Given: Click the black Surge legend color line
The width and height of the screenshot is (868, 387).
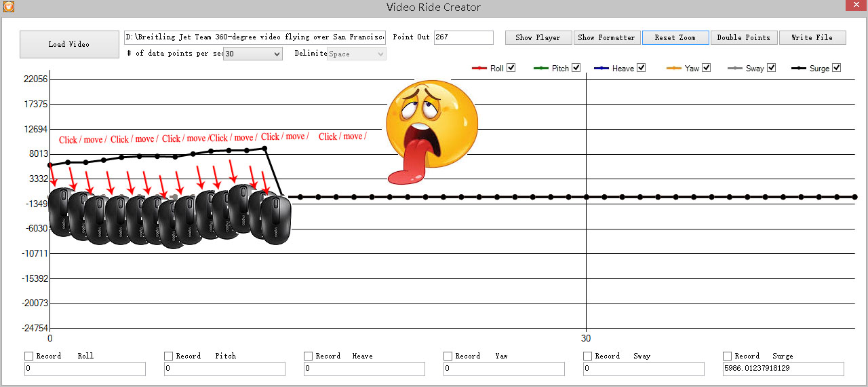Looking at the screenshot, I should [x=799, y=69].
